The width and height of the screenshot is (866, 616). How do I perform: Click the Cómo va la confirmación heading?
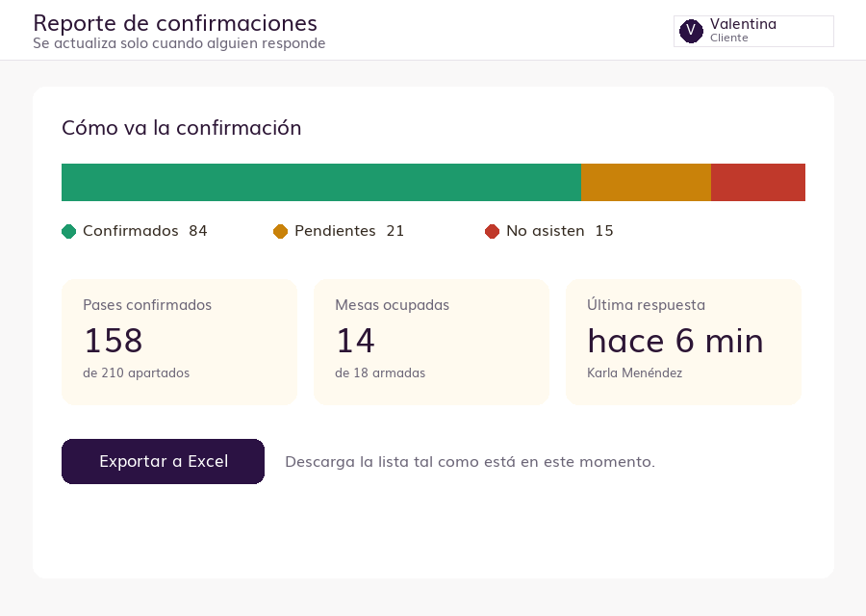click(x=182, y=128)
